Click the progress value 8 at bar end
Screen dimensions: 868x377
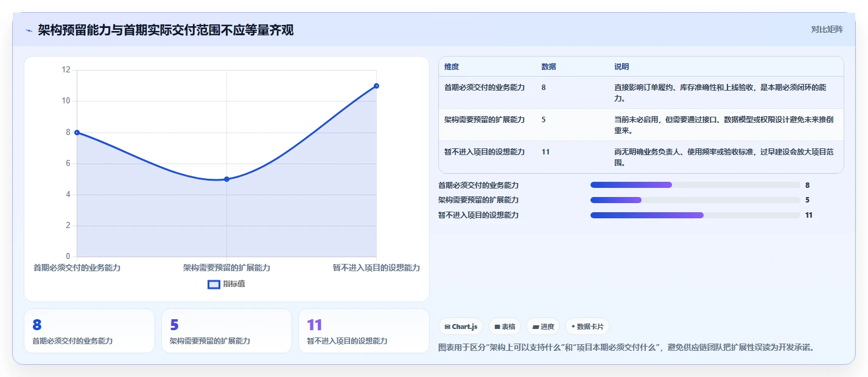[x=807, y=185]
